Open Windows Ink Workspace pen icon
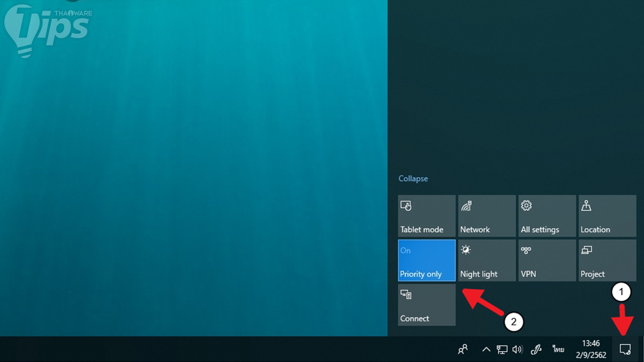This screenshot has height=362, width=644. (536, 350)
